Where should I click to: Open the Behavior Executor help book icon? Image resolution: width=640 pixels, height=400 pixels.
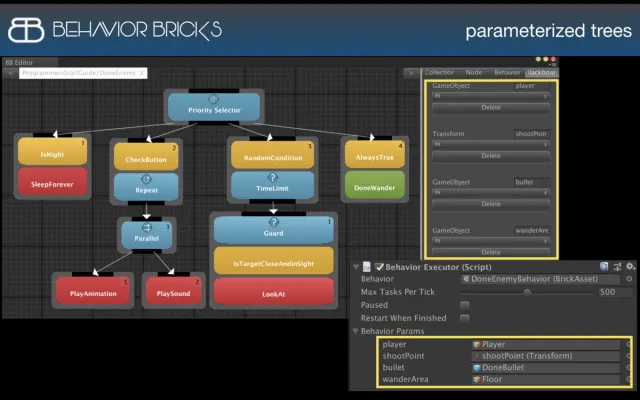(x=604, y=267)
